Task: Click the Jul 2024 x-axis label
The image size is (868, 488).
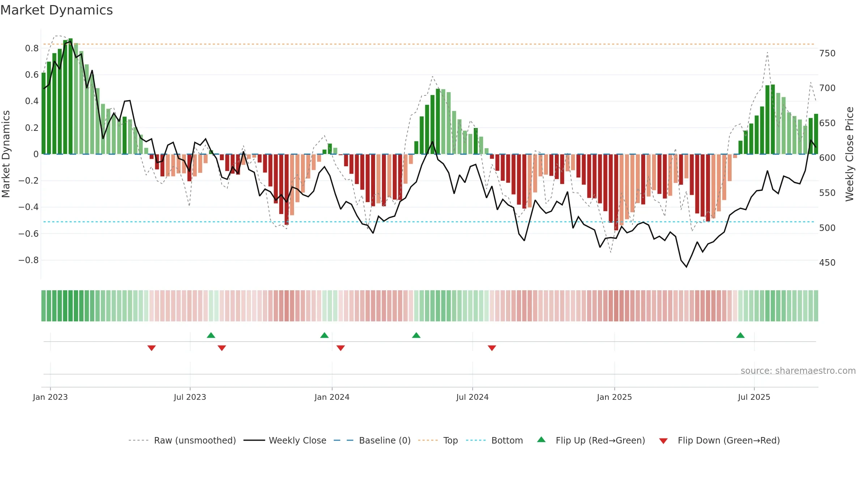Action: pos(472,397)
